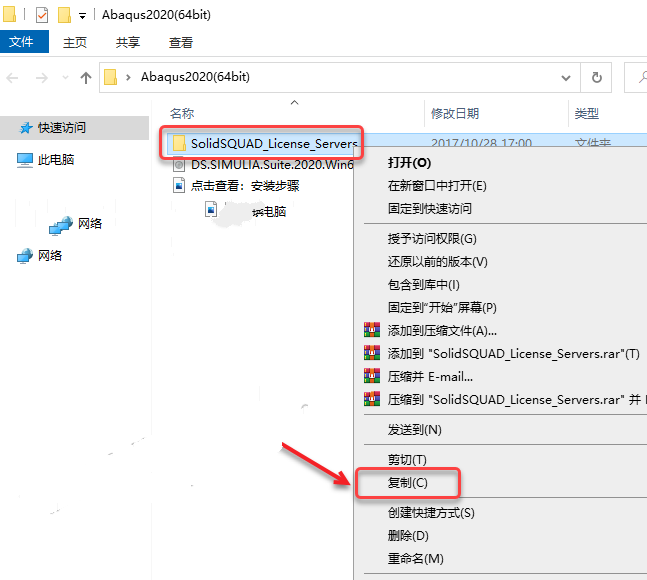Choose 压缩并 E-mail...
This screenshot has height=580, width=647.
(x=430, y=377)
